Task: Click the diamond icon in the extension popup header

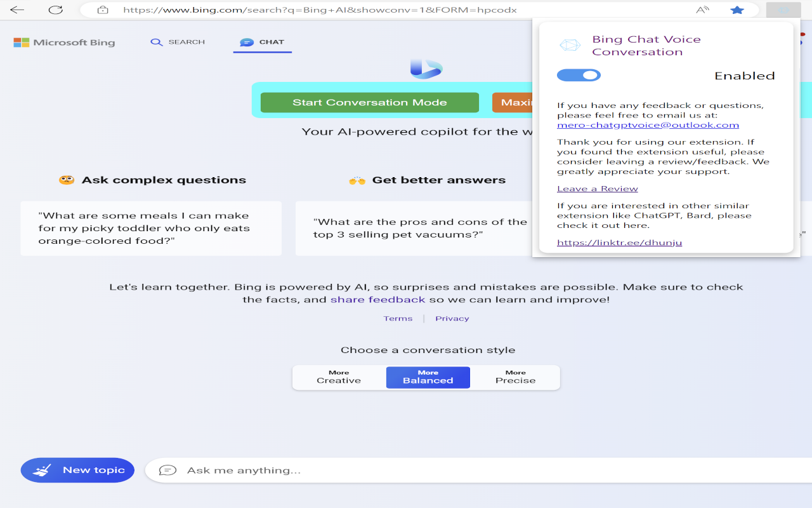Action: point(570,44)
